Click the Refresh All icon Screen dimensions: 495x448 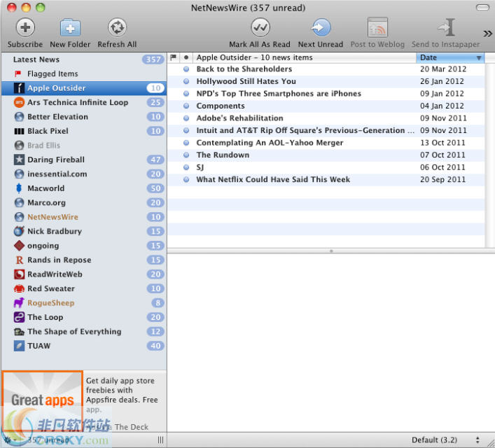point(117,27)
